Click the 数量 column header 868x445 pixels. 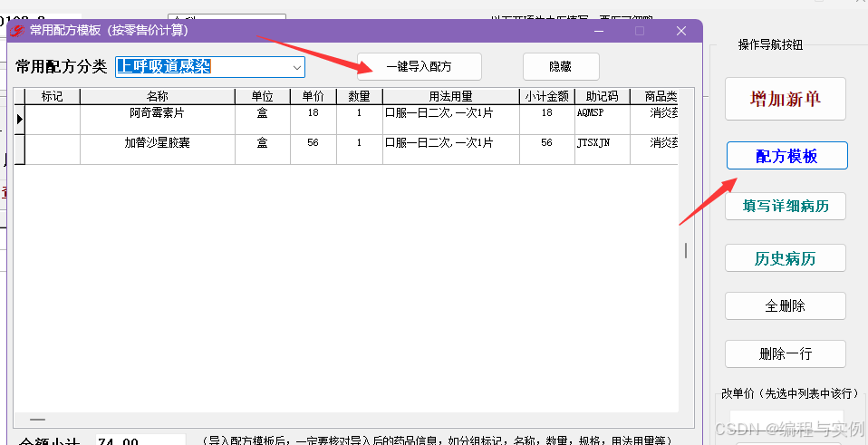tap(360, 96)
